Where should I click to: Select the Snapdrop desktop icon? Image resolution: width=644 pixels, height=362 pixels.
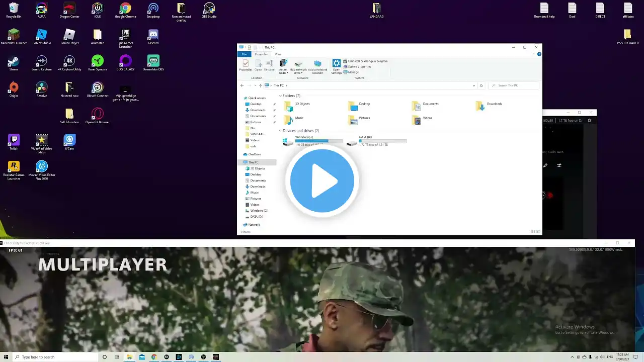click(153, 11)
